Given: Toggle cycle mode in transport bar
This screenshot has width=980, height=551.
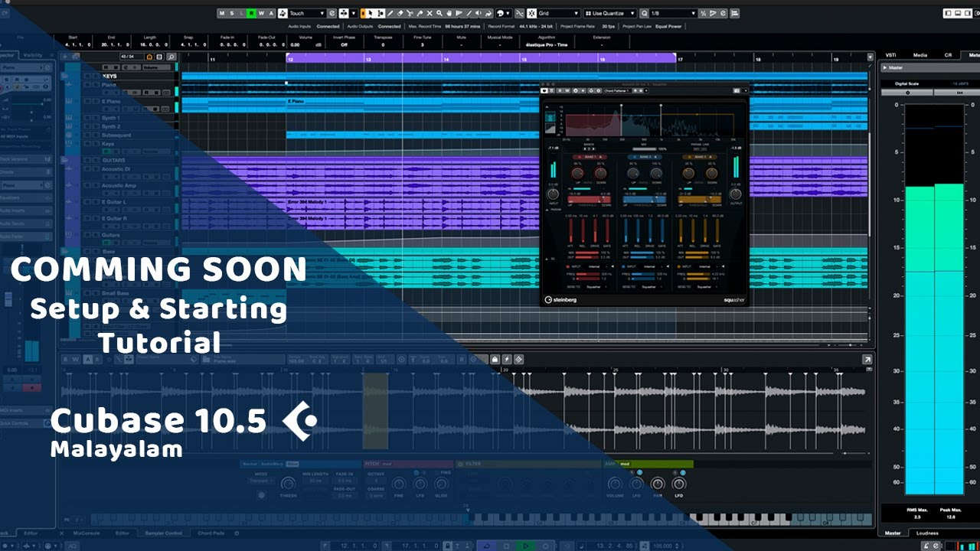Looking at the screenshot, I should click(487, 546).
